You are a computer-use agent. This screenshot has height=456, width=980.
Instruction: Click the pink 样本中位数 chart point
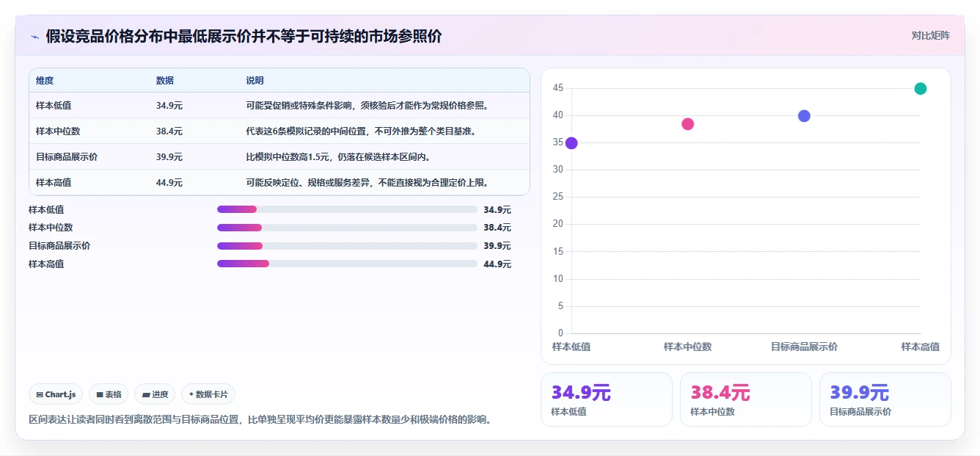pyautogui.click(x=687, y=124)
